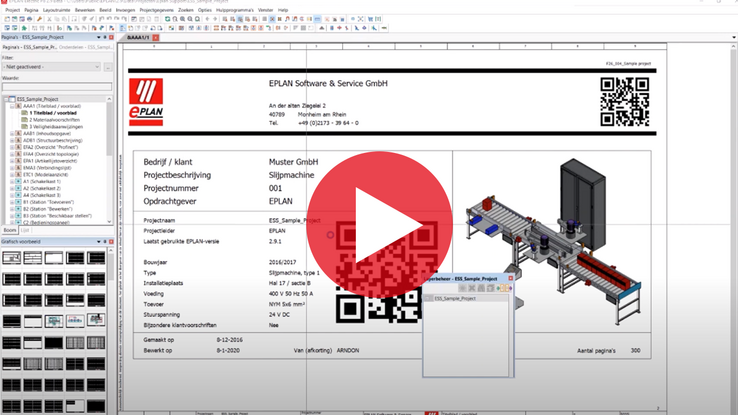Click the EPLAN logo on title page
The image size is (738, 415).
pos(146,102)
